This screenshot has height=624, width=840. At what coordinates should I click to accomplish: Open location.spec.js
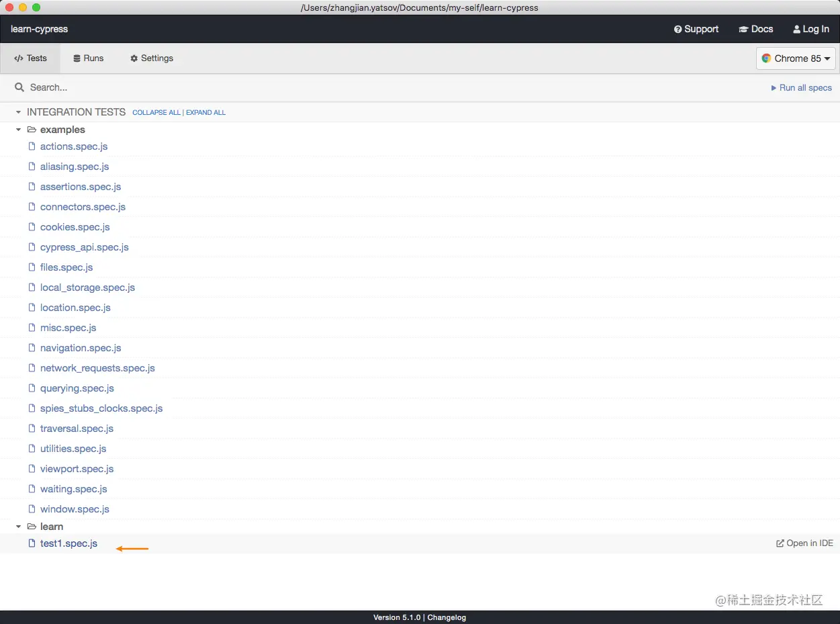(75, 308)
